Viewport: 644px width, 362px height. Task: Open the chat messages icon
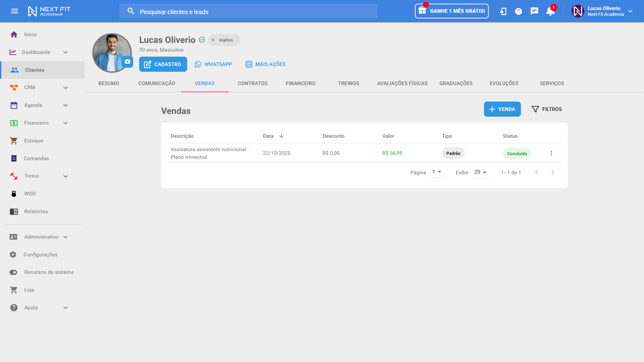tap(534, 11)
